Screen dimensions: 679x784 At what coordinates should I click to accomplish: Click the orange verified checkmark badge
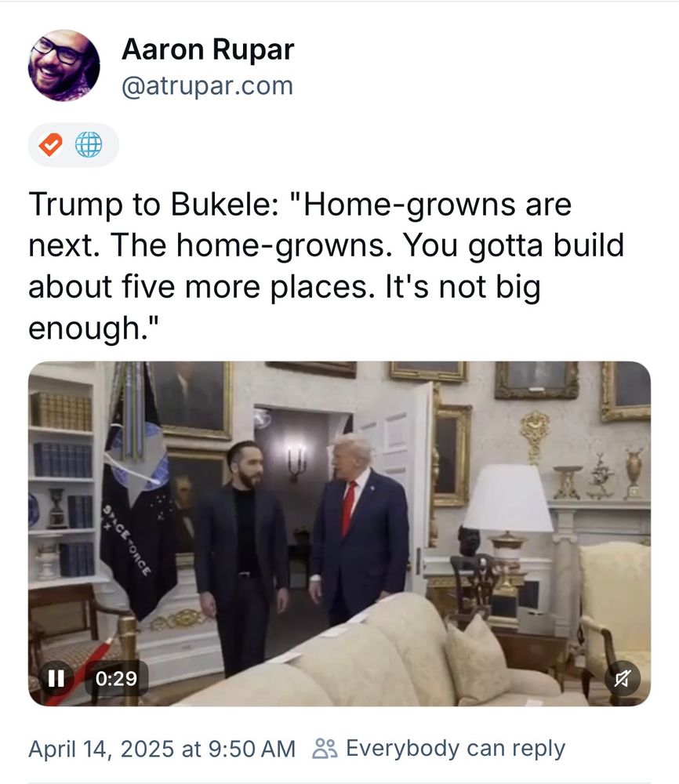pyautogui.click(x=50, y=145)
